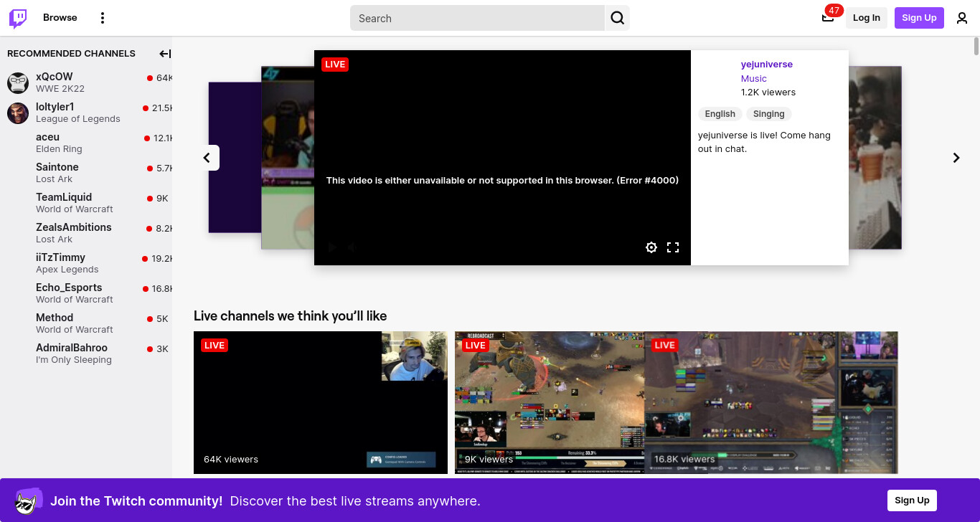980x522 pixels.
Task: Click the carousel thumbnail with the iced drink
Action: (x=875, y=158)
